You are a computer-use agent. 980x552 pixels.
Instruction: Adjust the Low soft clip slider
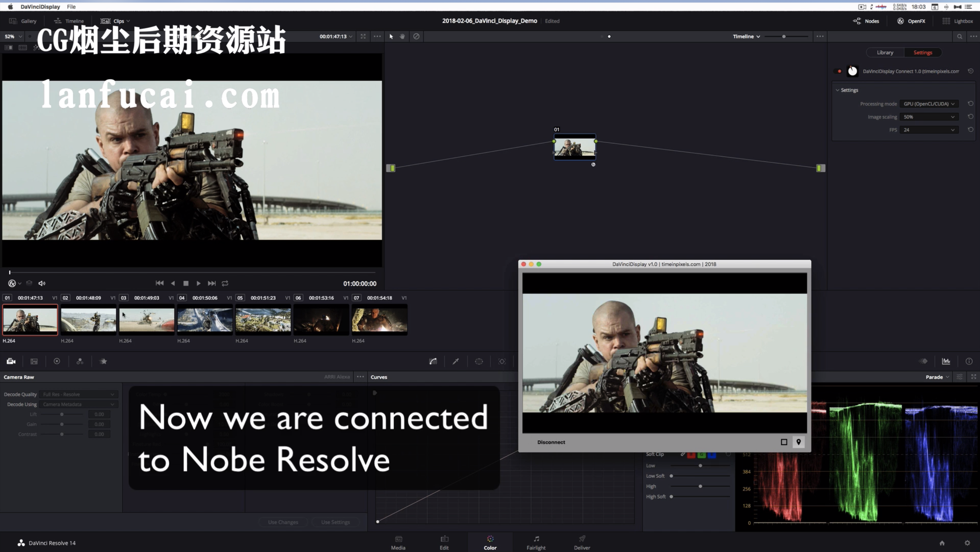coord(700,466)
